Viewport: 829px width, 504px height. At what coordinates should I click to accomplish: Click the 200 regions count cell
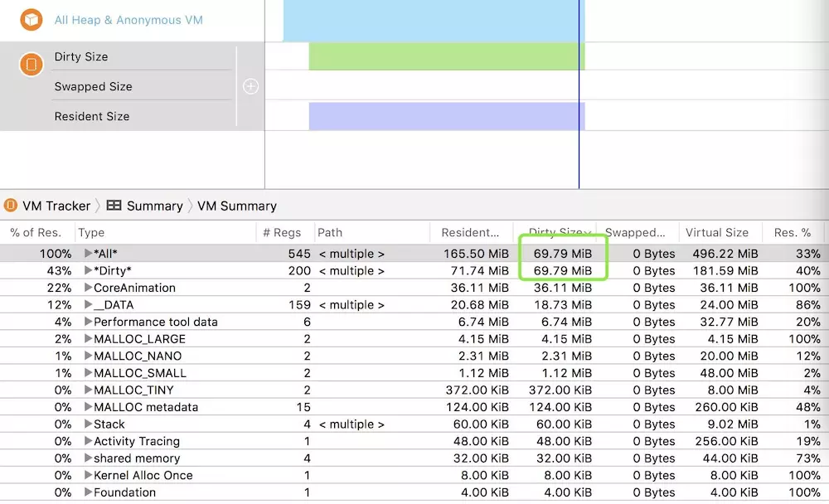(299, 270)
